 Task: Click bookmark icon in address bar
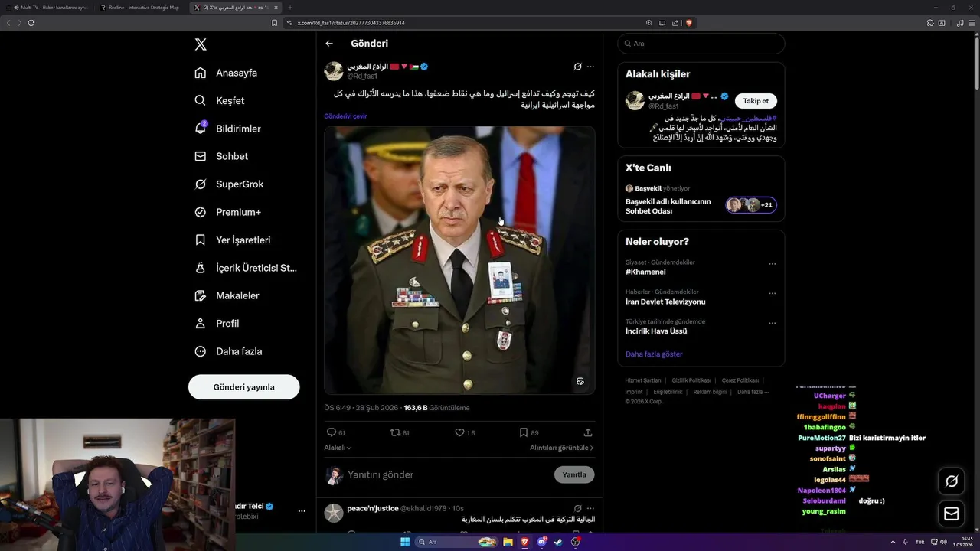click(274, 23)
